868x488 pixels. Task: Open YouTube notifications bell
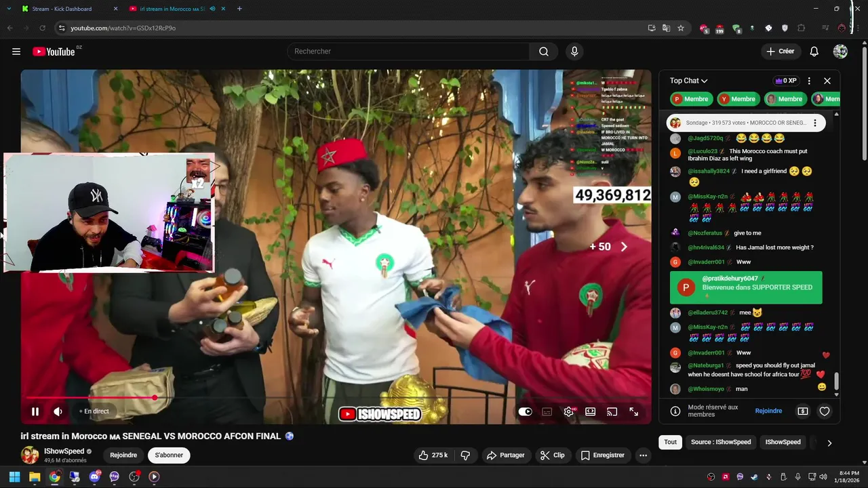click(814, 52)
